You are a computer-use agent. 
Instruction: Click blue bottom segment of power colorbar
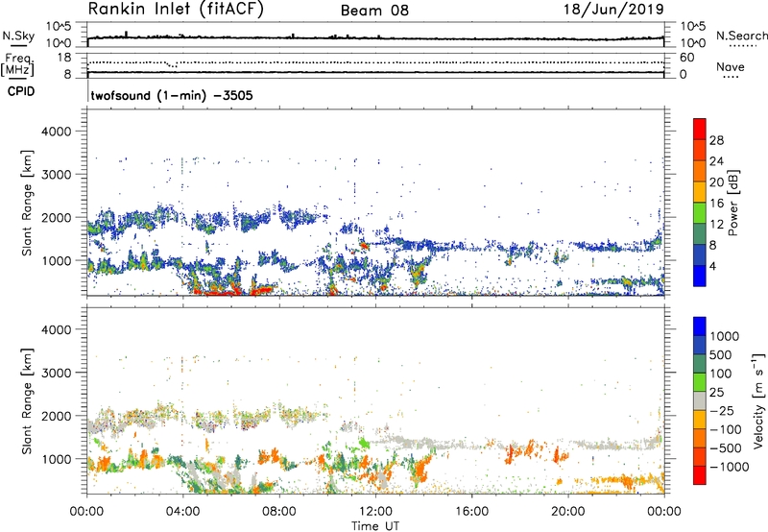(700, 276)
